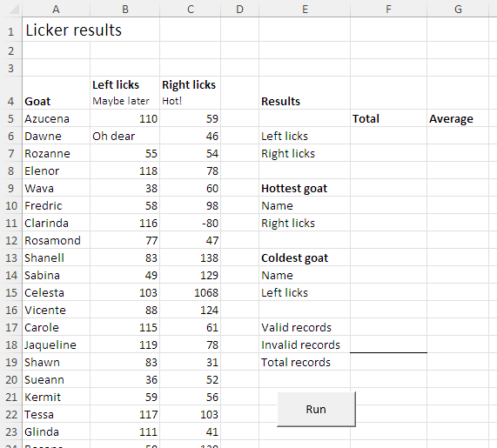
Task: Click the Azucena name cell
Action: (56, 119)
